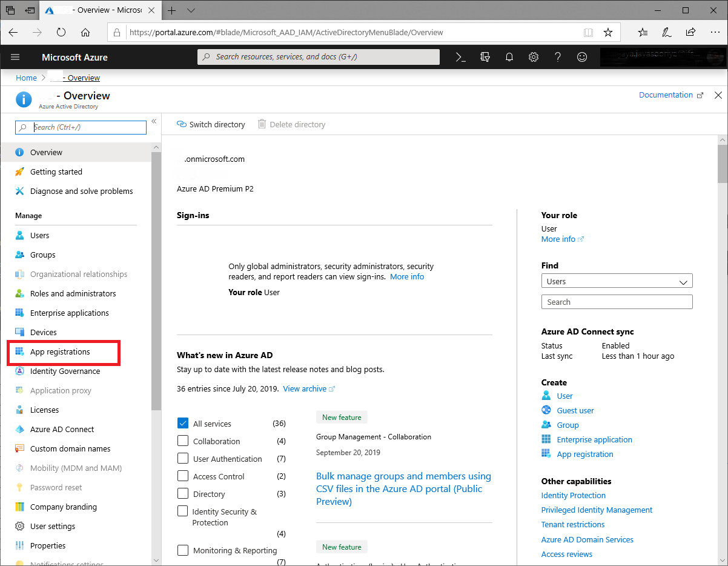Viewport: 728px width, 566px height.
Task: Click the Find search input box
Action: 617,302
